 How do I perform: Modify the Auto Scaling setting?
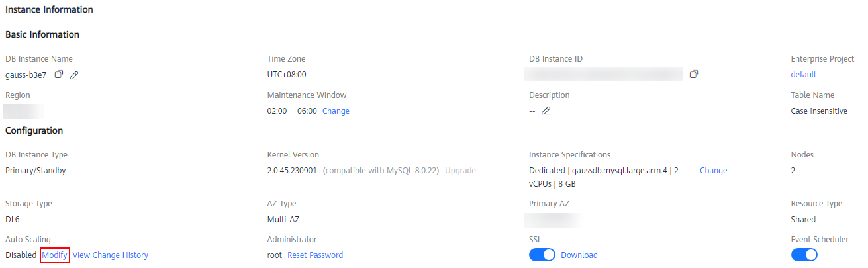(55, 255)
